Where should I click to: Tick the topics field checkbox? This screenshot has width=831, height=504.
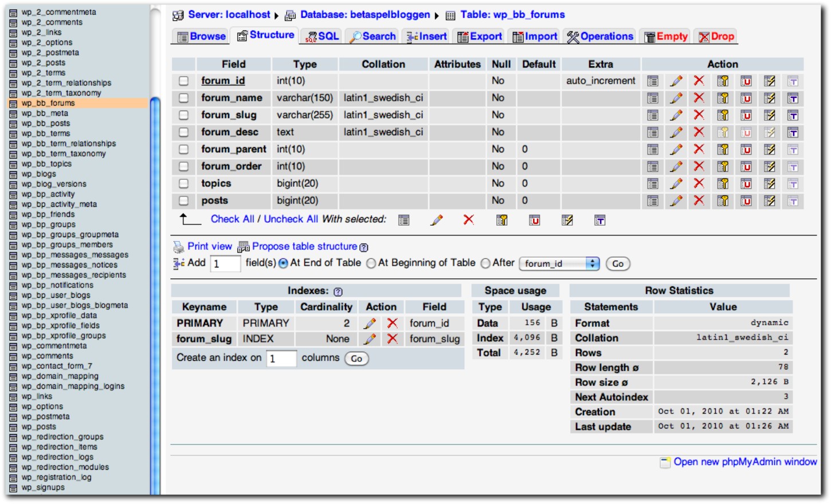click(x=183, y=184)
